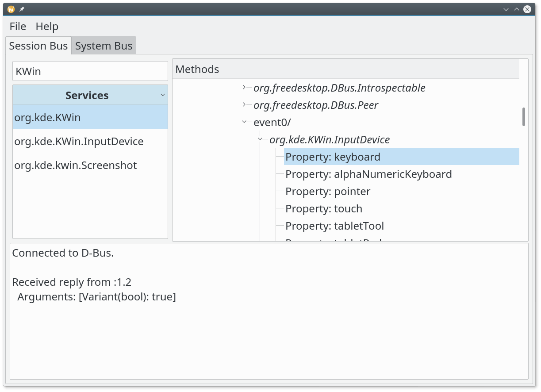Click the application icon in title bar
The width and height of the screenshot is (541, 392).
(x=11, y=9)
